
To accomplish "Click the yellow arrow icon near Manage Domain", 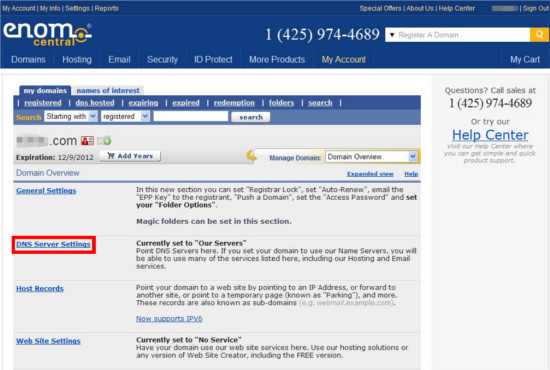I will [x=251, y=155].
